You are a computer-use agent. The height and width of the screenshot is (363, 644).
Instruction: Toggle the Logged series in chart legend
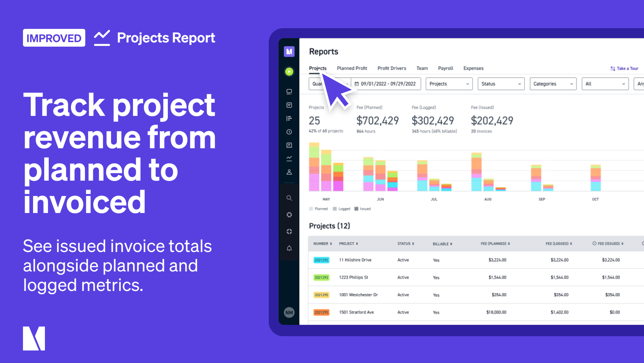pyautogui.click(x=341, y=209)
